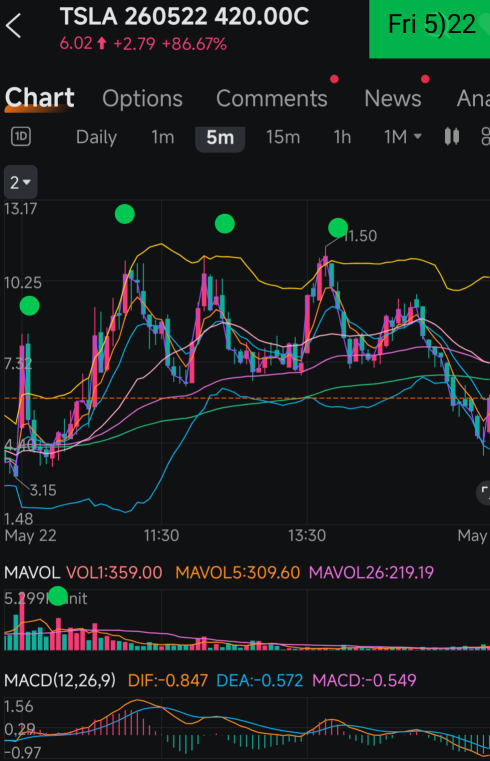This screenshot has height=761, width=490.
Task: Tap the DEA:-0.572 value
Action: coord(260,680)
